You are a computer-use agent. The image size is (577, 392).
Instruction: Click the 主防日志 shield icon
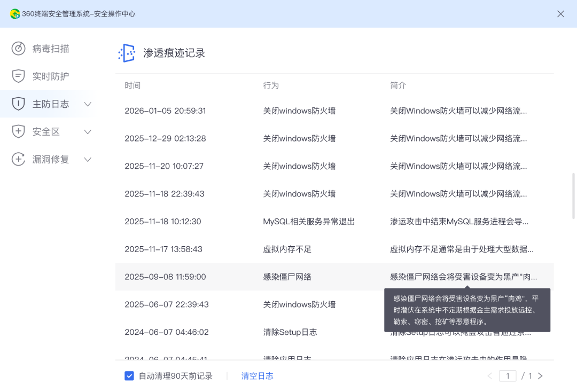[19, 104]
